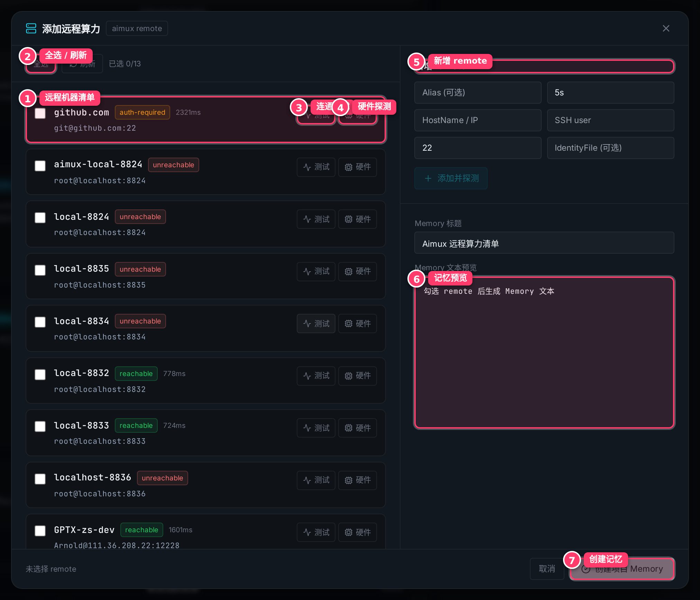The image size is (700, 600).
Task: Run the connectivity test for localhost-8836
Action: pyautogui.click(x=316, y=480)
